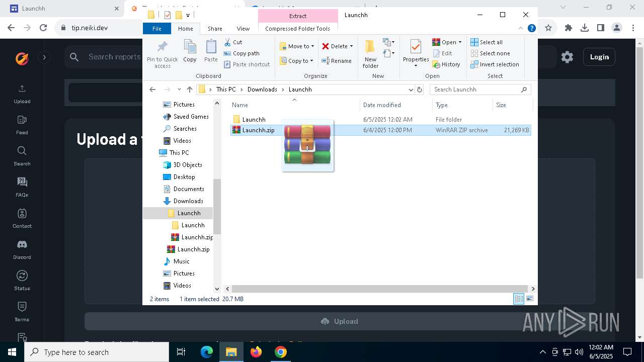644x362 pixels.
Task: Bookmark this page star icon
Action: 548,28
